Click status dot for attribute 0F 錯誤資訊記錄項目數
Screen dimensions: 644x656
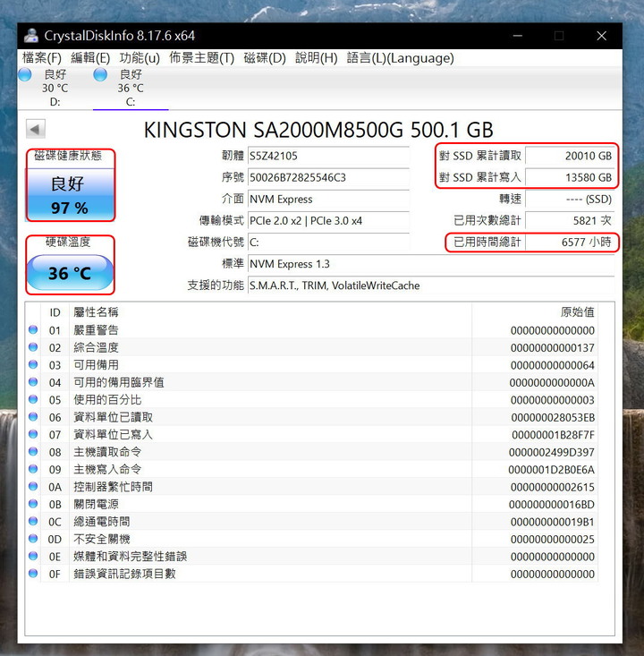click(x=33, y=573)
